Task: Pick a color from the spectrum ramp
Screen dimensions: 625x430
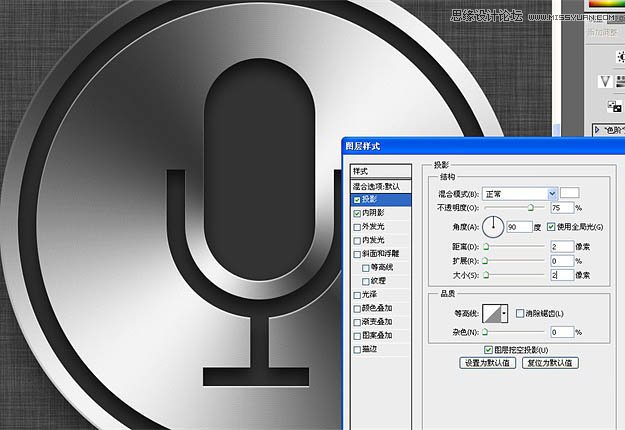Action: (x=606, y=4)
